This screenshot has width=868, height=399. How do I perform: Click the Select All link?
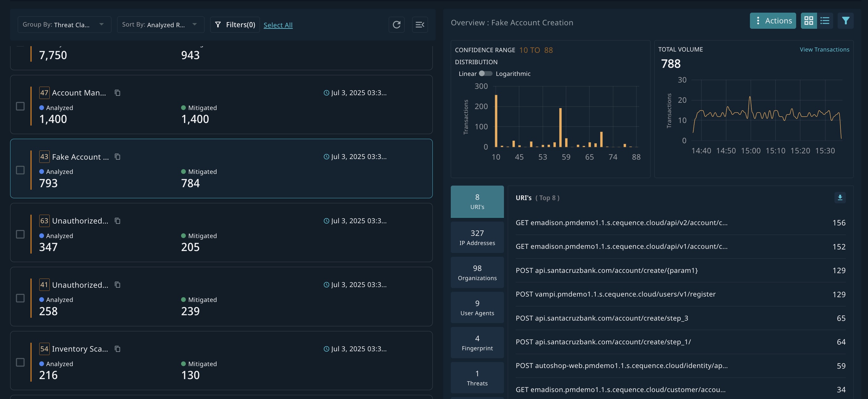click(278, 25)
